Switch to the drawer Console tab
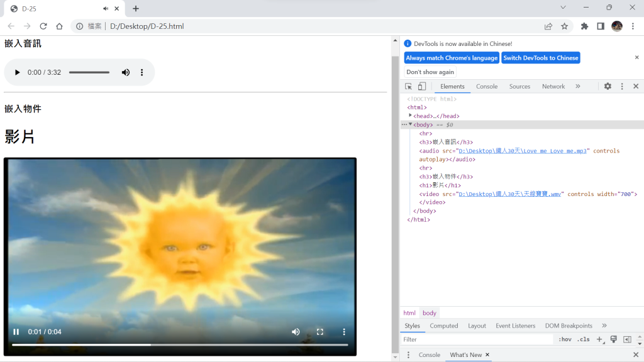The image size is (644, 362). coord(429,355)
